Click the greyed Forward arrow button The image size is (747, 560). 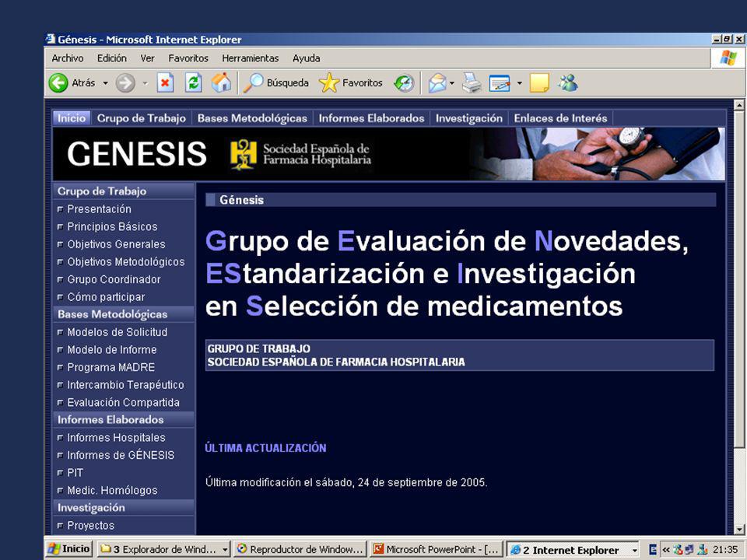[125, 83]
